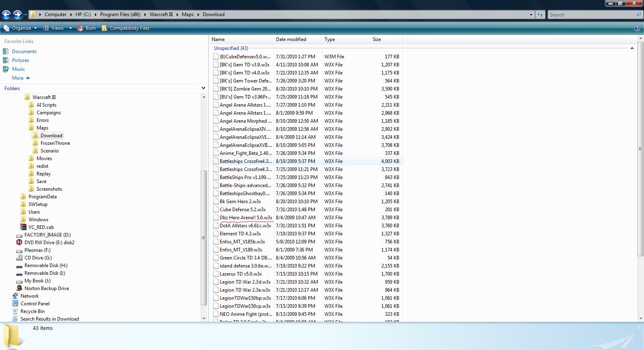The image size is (644, 350).
Task: Click the folder tree vertical scrollbar
Action: (204, 237)
